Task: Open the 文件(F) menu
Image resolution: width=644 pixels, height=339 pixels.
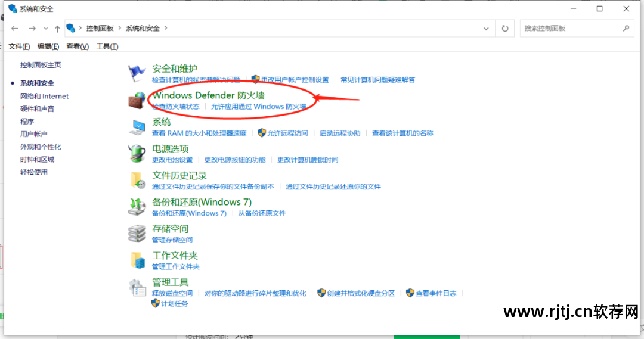Action: tap(19, 46)
